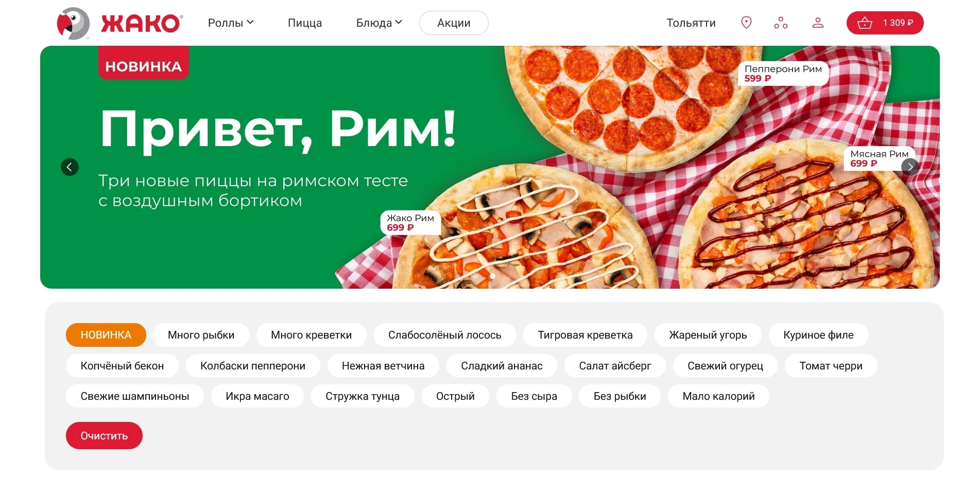Select the Мало калорий filter chip

718,396
